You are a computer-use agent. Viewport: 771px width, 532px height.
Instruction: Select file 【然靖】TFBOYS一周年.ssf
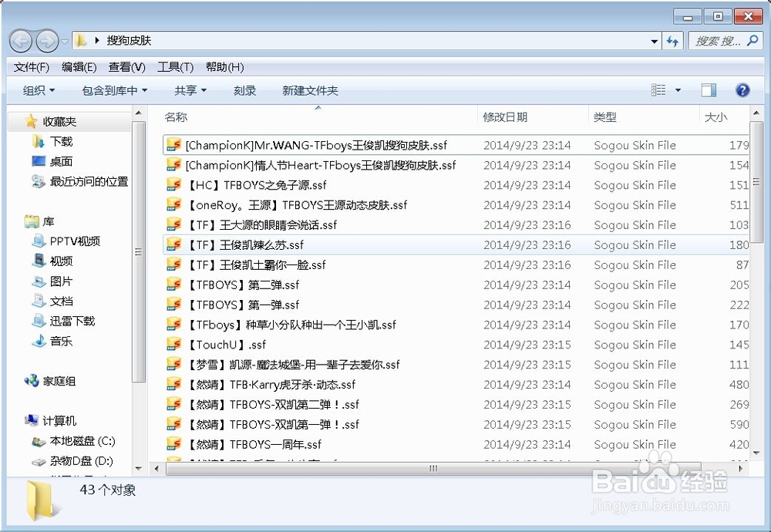pos(253,444)
